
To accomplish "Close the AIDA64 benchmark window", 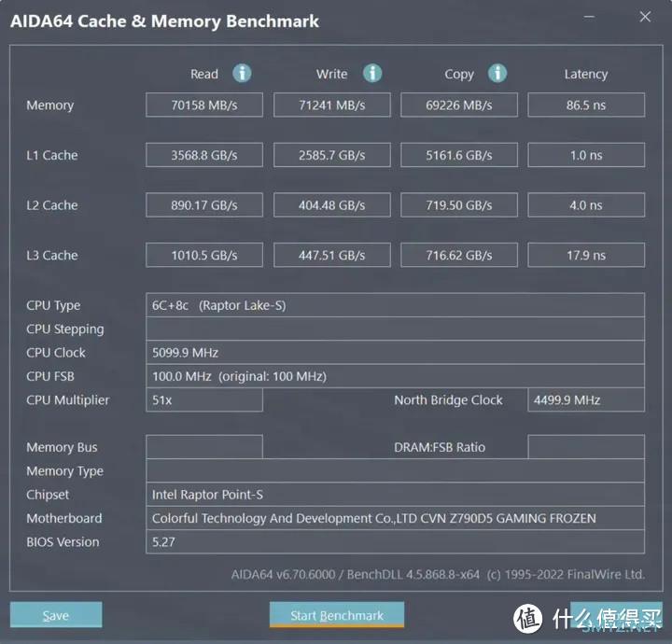I will pyautogui.click(x=645, y=17).
